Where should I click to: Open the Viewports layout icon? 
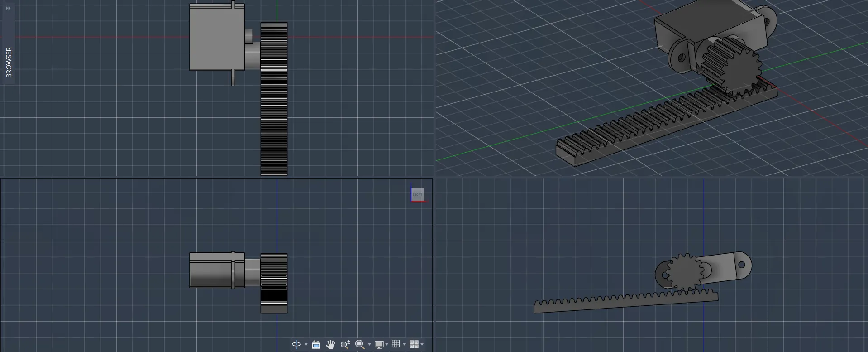point(414,344)
